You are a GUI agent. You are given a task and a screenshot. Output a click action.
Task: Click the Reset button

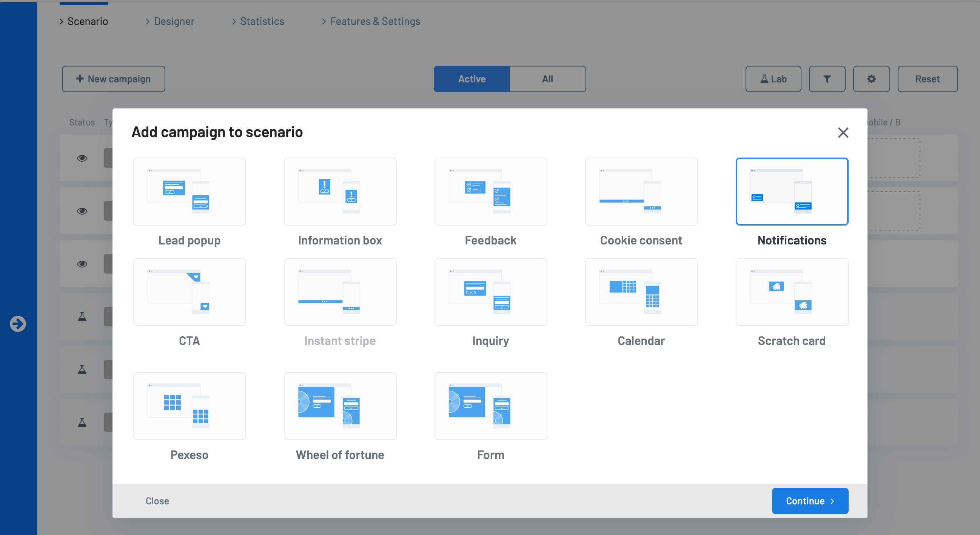click(x=928, y=79)
